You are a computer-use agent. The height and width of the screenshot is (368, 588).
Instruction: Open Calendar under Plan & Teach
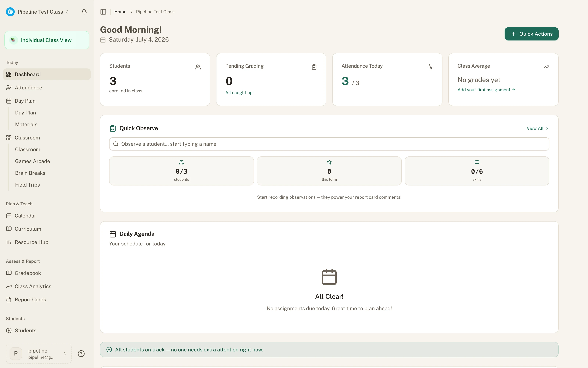[x=47, y=216]
